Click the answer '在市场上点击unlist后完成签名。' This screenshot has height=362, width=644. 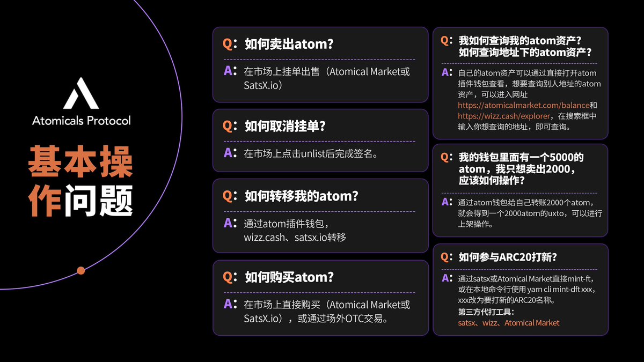pos(312,154)
